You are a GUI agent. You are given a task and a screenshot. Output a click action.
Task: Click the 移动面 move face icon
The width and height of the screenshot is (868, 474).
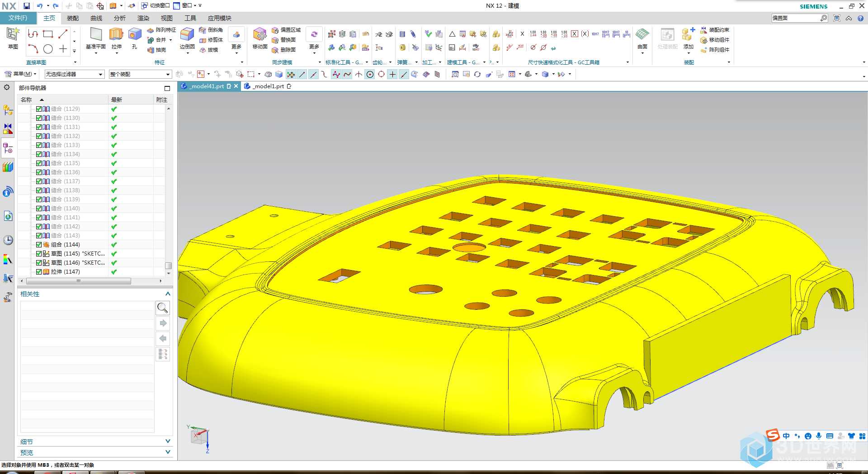tap(260, 34)
